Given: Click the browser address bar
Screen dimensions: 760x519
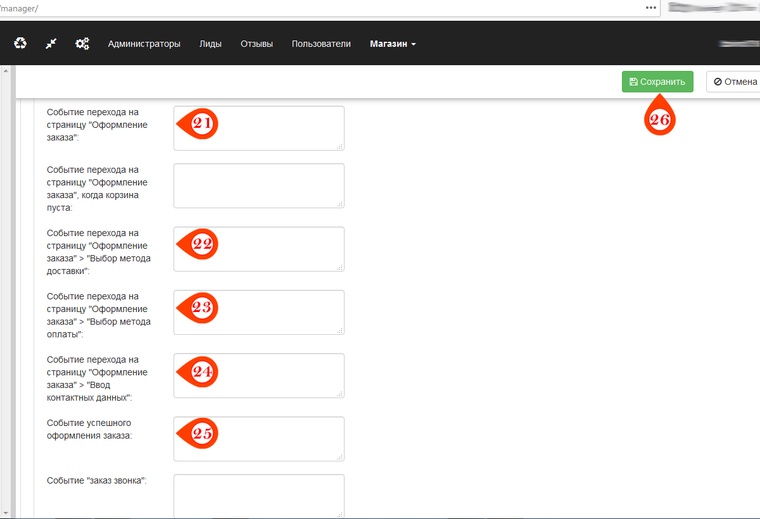Looking at the screenshot, I should coord(320,7).
